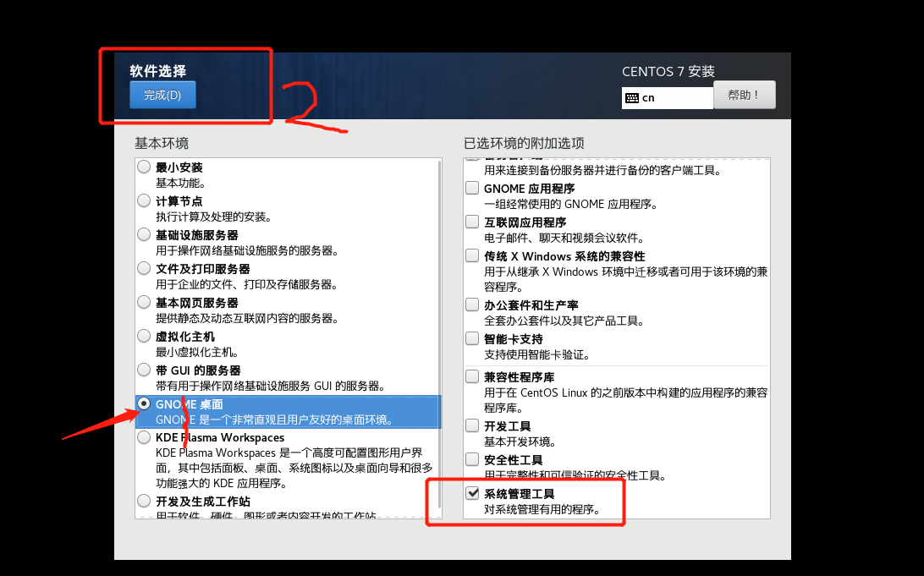Image resolution: width=924 pixels, height=576 pixels.
Task: Tick the 兼容性程序库 checkbox
Action: coord(472,376)
